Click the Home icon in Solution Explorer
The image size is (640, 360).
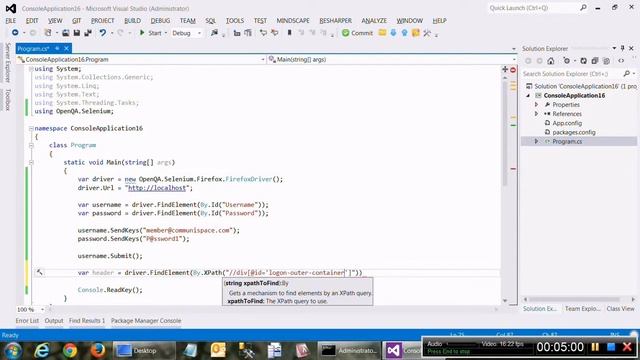click(x=551, y=61)
